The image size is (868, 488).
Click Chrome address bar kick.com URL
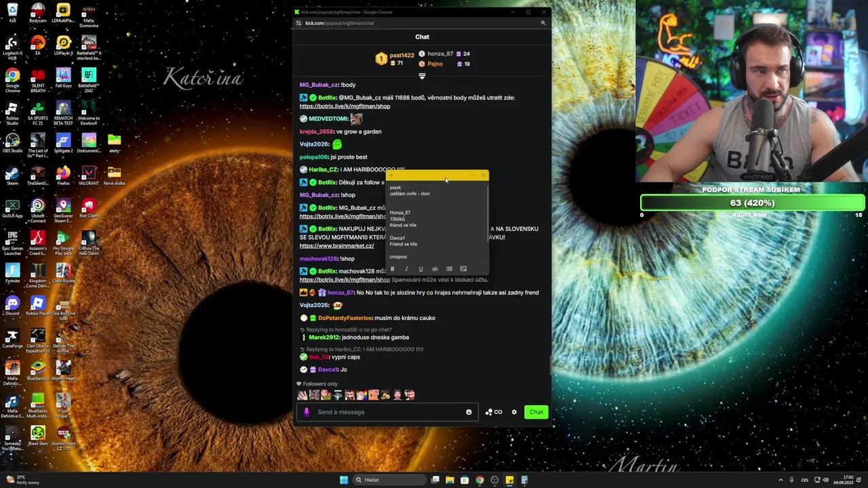pos(339,23)
